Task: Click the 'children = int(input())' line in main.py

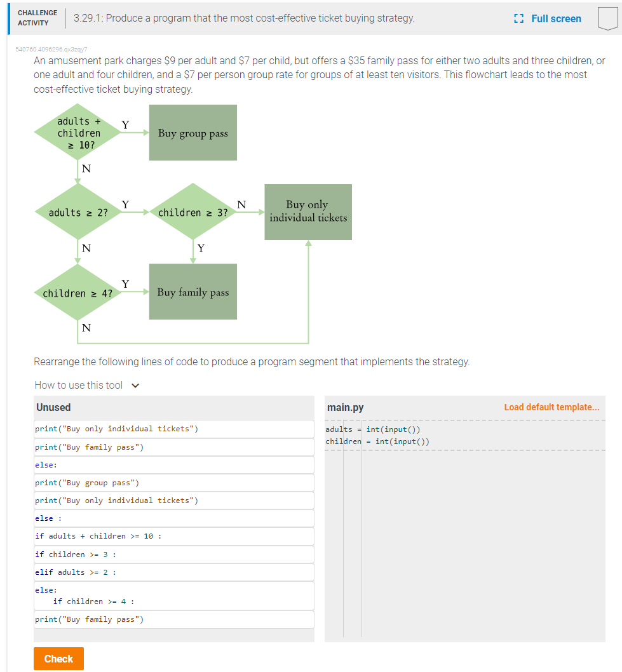Action: (377, 441)
